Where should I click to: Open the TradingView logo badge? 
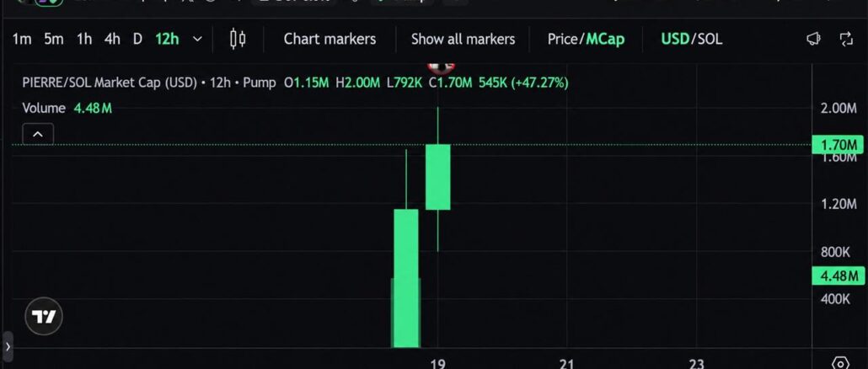pyautogui.click(x=44, y=317)
